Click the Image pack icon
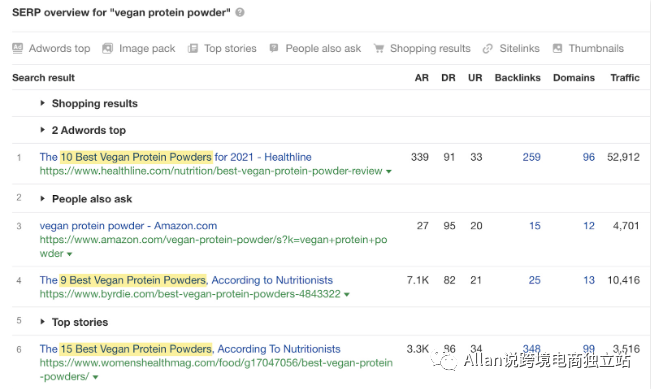Viewport: 651px width, 389px height. point(108,48)
